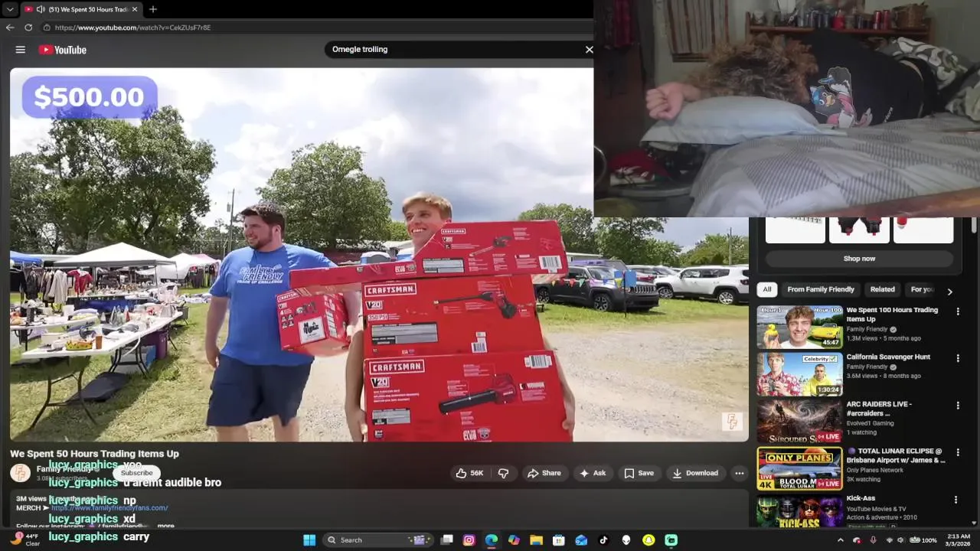Subscribe to Family Friendly channel
Viewport: 980px width, 551px height.
[x=136, y=473]
